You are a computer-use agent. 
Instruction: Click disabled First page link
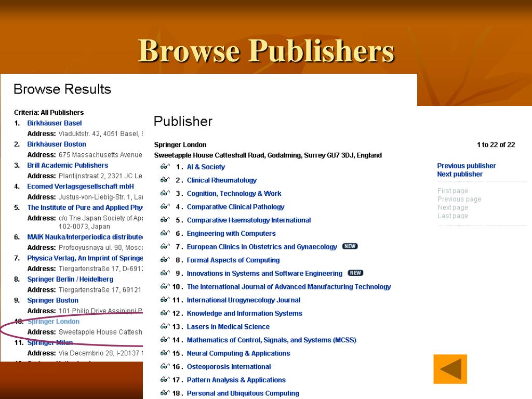pos(453,191)
